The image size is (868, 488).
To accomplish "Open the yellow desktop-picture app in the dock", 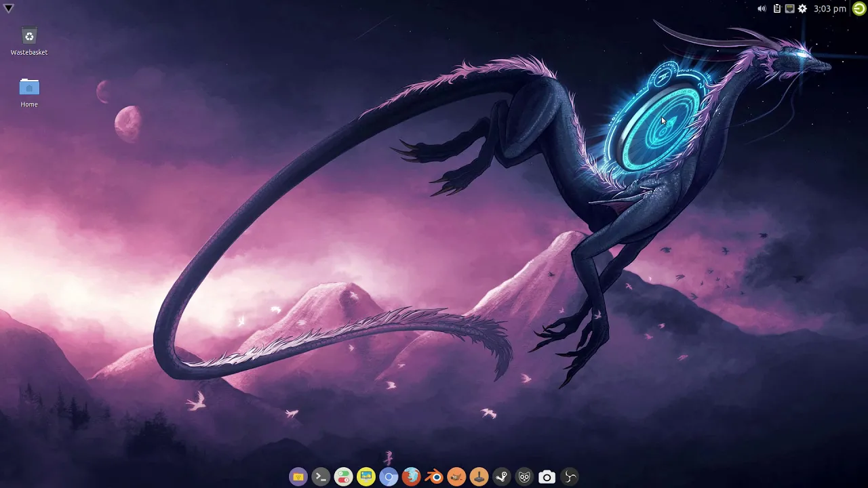I will pos(366,477).
